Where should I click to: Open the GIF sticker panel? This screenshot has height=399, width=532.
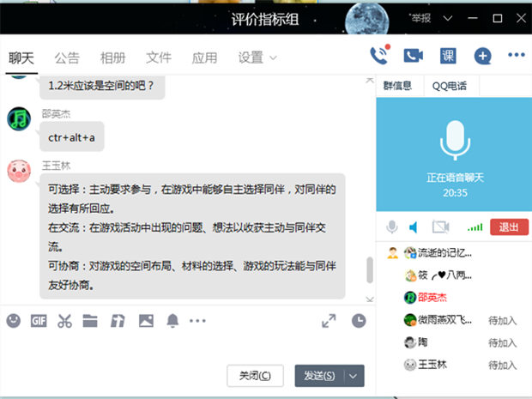click(x=39, y=321)
